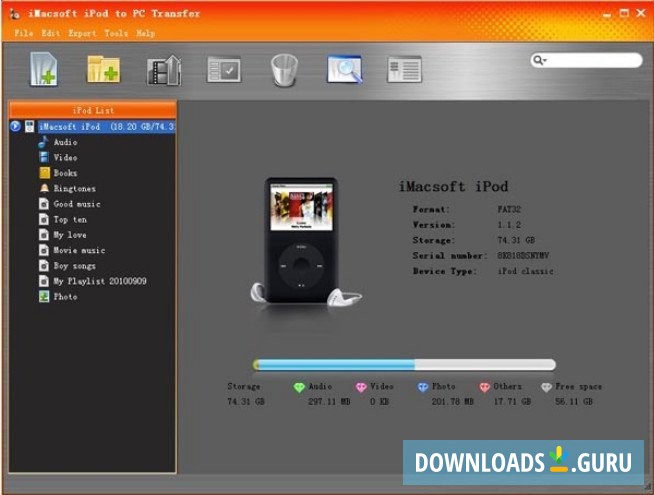Click the playlist icon beside My Playlist 20100909
654x495 pixels.
pos(44,281)
